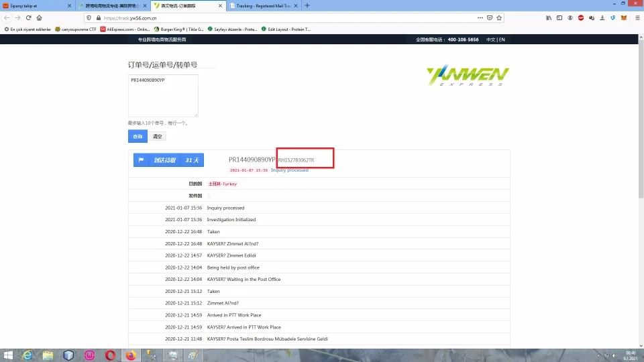Viewport: 644px width, 362px height.
Task: Open a new browser tab
Action: [x=307, y=6]
